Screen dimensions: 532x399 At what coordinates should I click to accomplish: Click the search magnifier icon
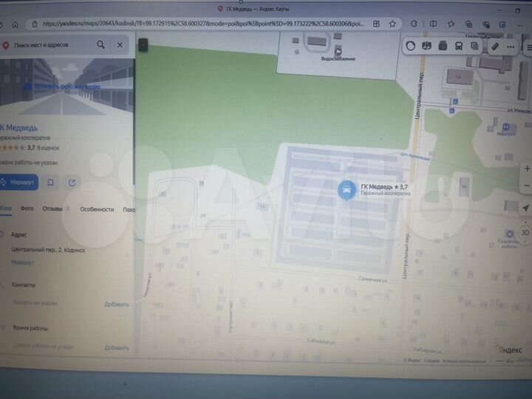pyautogui.click(x=100, y=45)
